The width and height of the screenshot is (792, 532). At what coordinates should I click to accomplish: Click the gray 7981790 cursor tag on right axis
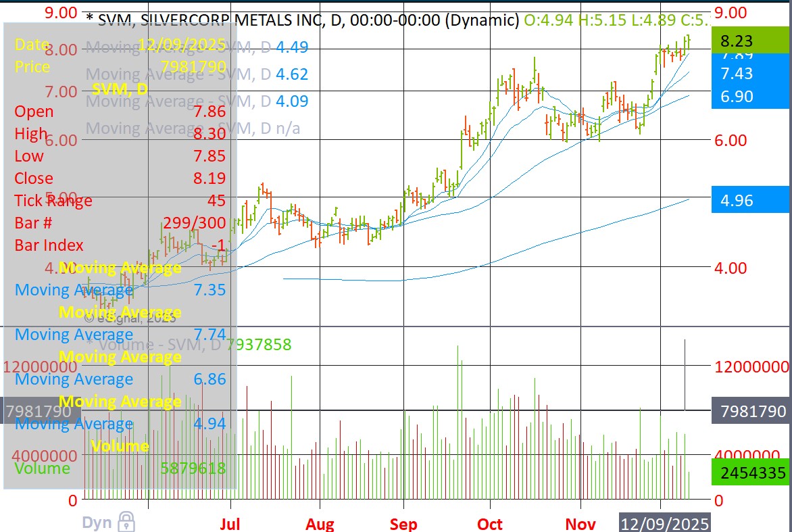tap(750, 411)
